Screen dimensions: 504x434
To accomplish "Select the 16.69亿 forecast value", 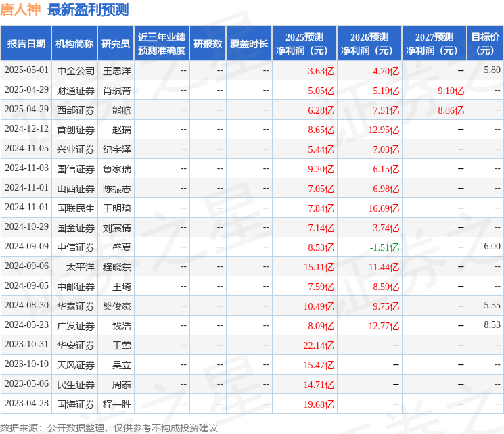I will point(384,208).
